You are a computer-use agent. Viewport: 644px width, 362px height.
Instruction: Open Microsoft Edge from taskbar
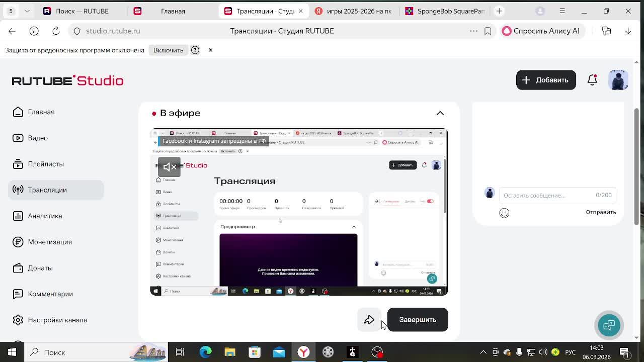tap(205, 352)
